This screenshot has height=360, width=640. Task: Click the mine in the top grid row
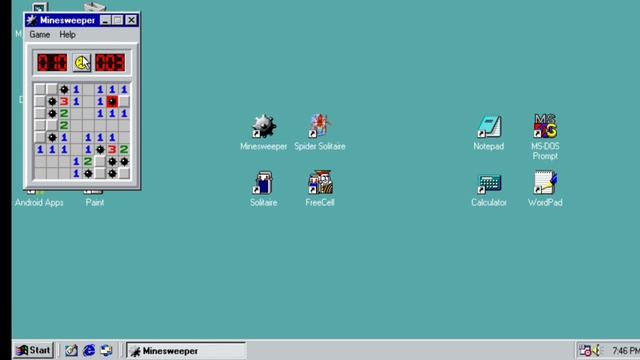64,89
